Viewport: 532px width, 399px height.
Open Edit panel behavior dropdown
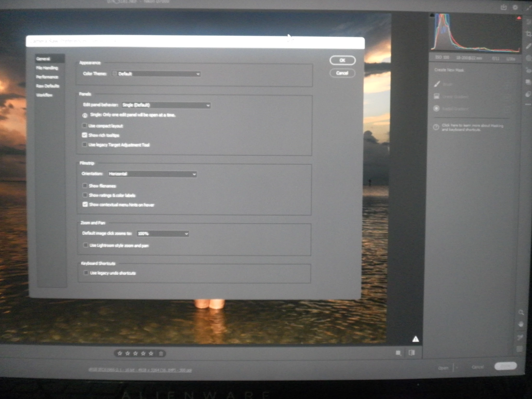tap(166, 105)
